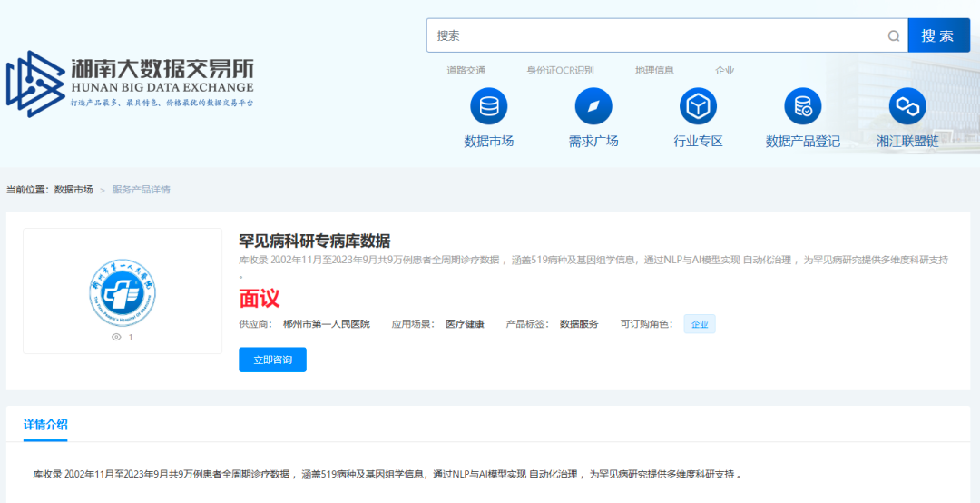Select the 道路交通 hot keyword
The image size is (980, 503).
pyautogui.click(x=465, y=71)
